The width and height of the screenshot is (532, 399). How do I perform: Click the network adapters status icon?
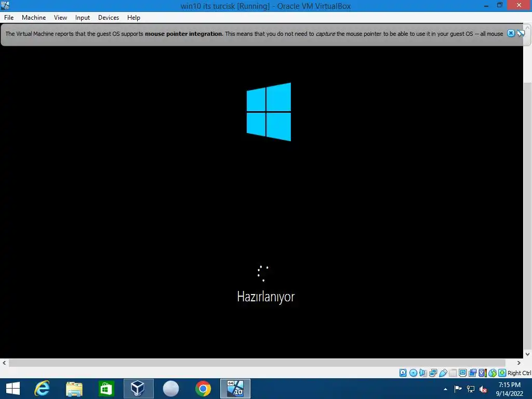pos(433,373)
